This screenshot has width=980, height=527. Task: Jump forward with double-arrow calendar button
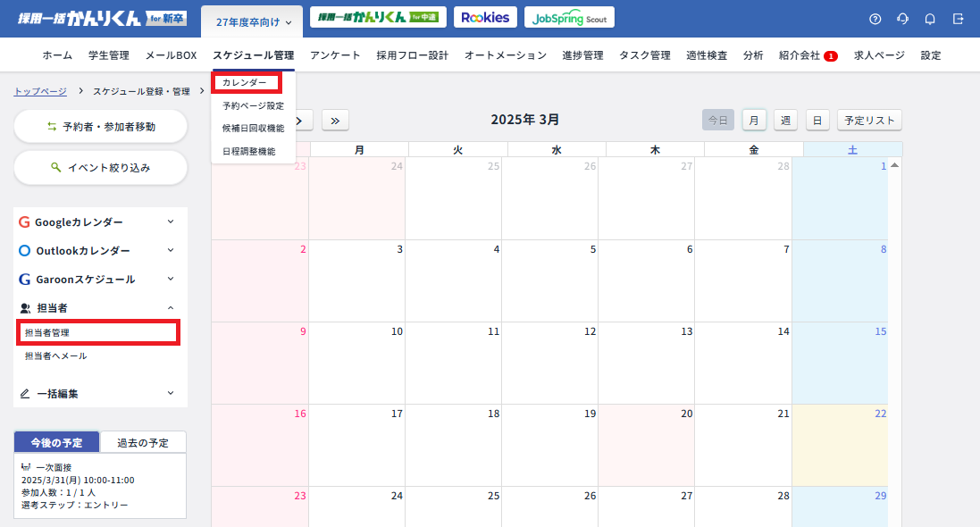(x=335, y=121)
